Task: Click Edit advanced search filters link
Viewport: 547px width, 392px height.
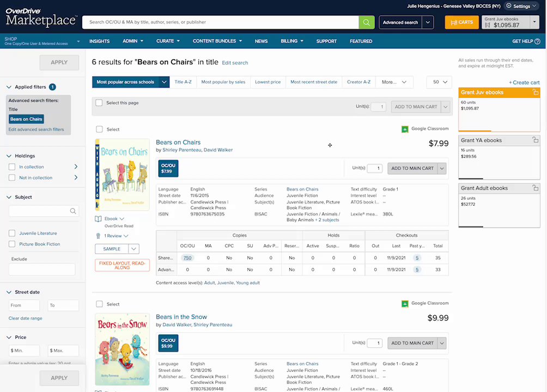Action: (x=37, y=130)
